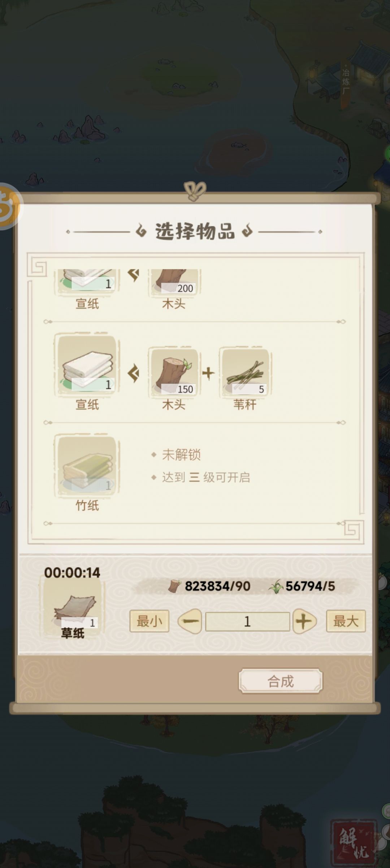Tap the wood resource count 823834/90

click(x=209, y=586)
